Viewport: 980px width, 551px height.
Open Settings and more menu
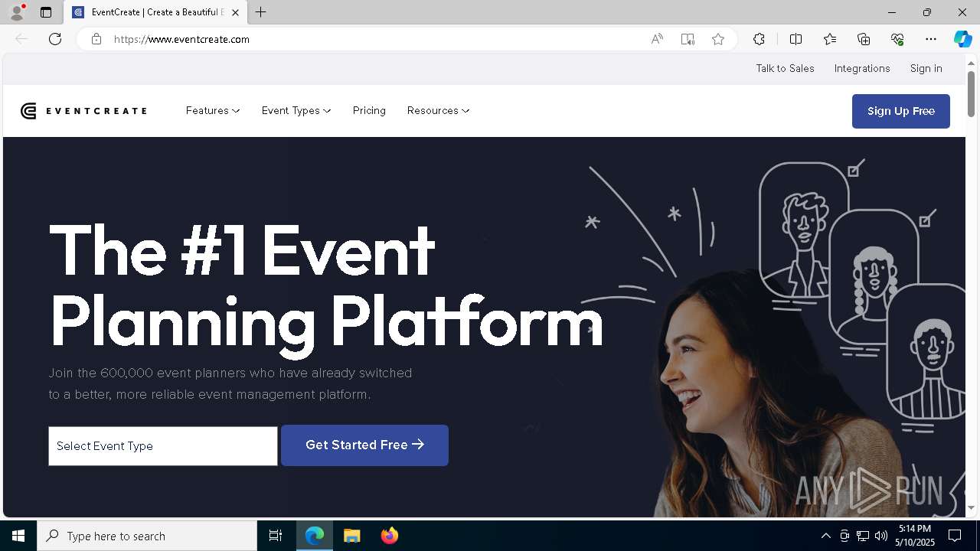point(931,39)
